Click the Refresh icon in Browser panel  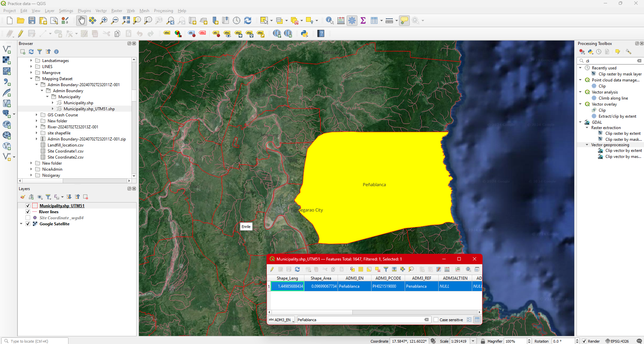[x=31, y=52]
